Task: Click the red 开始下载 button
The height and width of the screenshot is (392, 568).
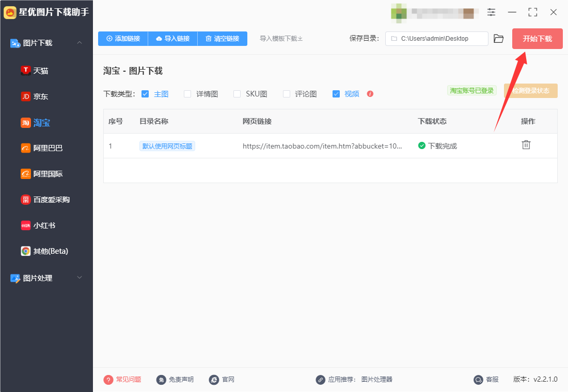Action: pos(537,39)
